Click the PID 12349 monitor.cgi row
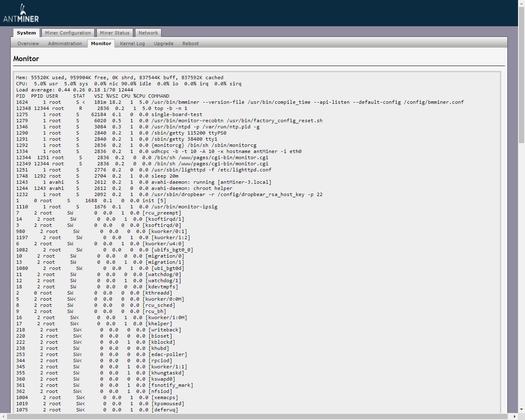This screenshot has height=420, width=525. coord(142,164)
